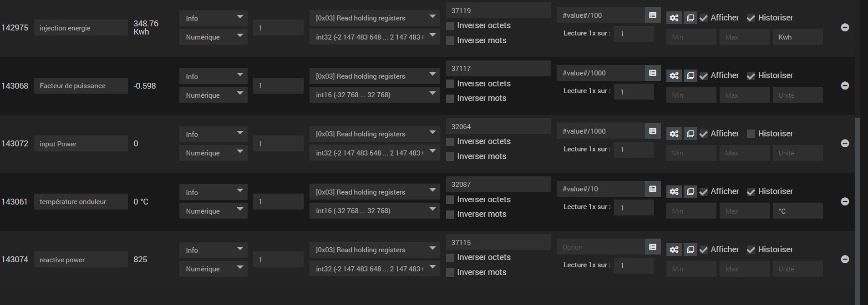Edit the Kwh unit field
868x305 pixels.
[797, 37]
